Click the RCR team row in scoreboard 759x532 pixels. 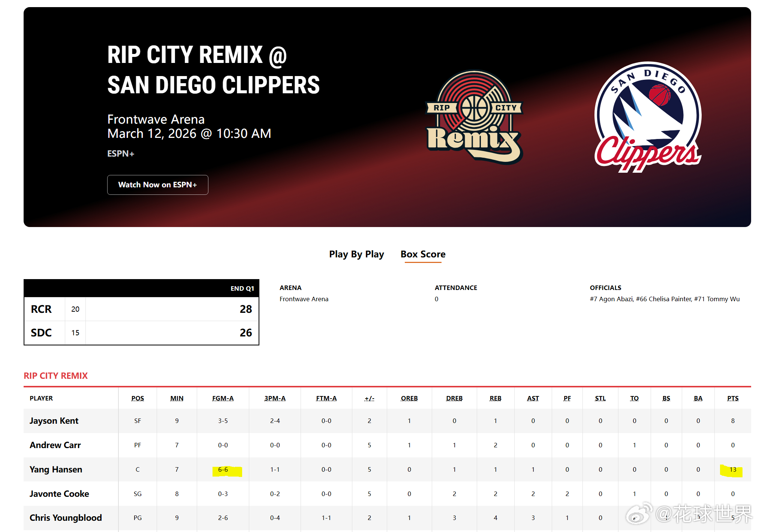click(41, 309)
